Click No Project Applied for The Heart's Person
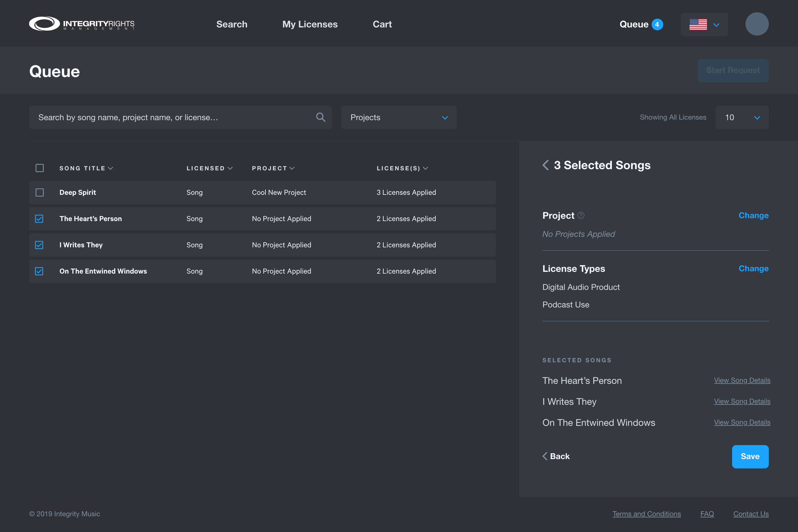This screenshot has width=798, height=532. click(281, 219)
